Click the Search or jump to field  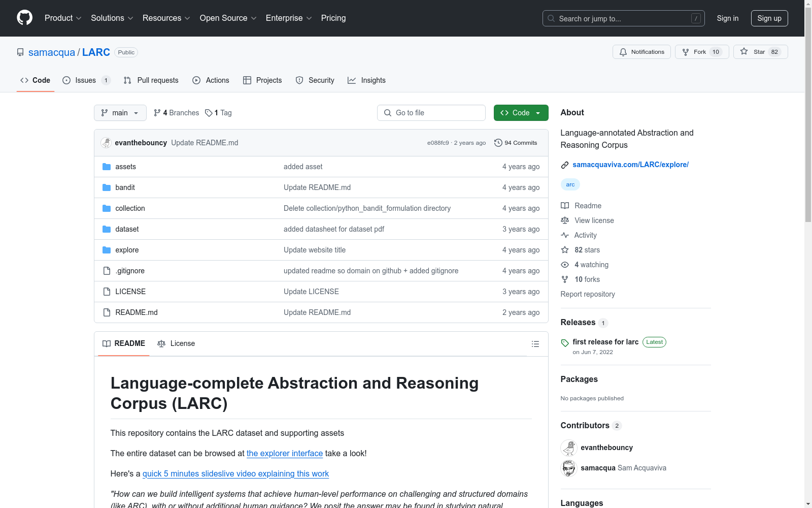(624, 18)
